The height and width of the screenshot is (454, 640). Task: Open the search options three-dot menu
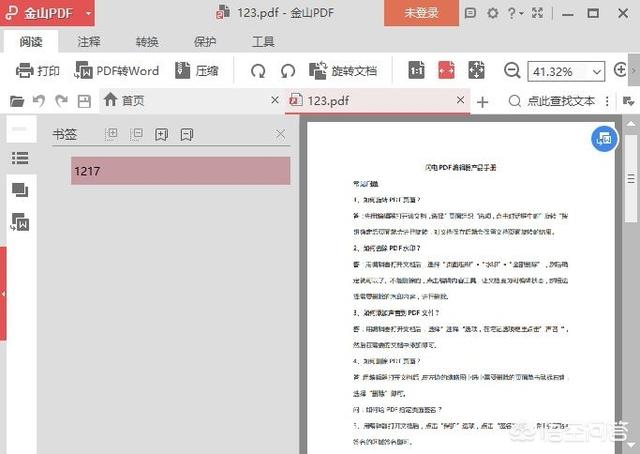click(x=607, y=101)
